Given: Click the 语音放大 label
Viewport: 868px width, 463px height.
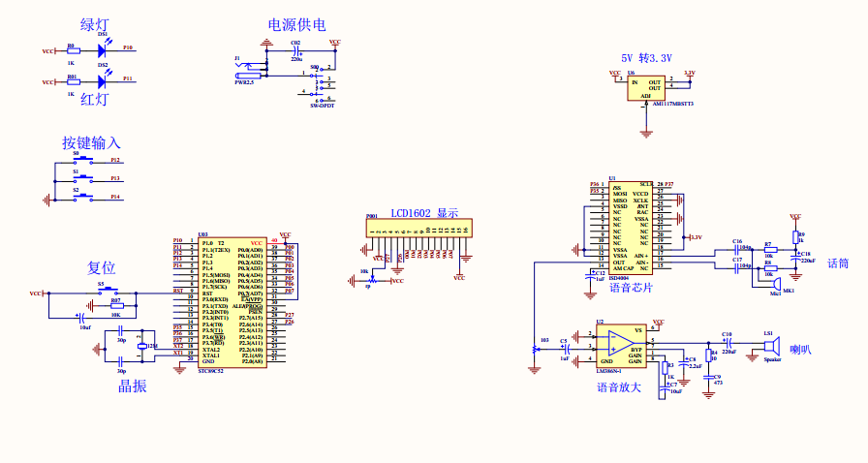Looking at the screenshot, I should 619,387.
